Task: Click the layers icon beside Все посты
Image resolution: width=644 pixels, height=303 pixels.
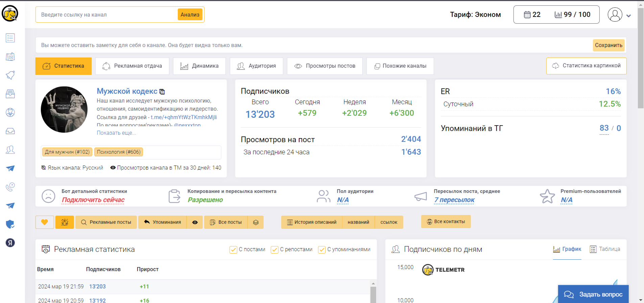Action: [x=256, y=222]
